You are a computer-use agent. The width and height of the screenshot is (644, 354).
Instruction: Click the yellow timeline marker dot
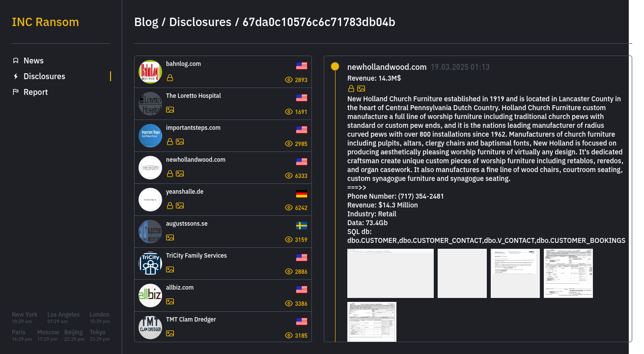click(335, 66)
